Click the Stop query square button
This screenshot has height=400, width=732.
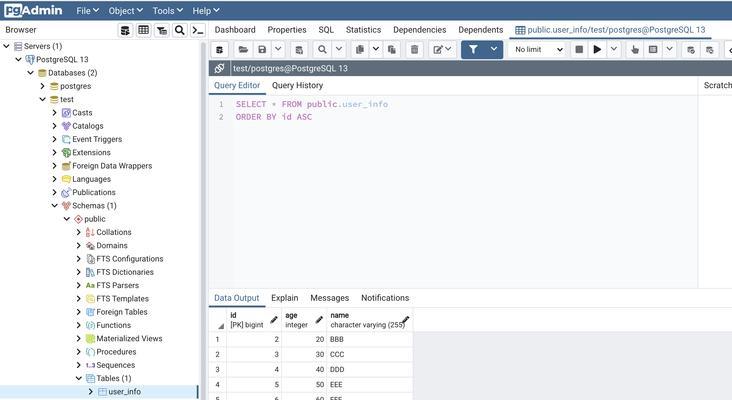tap(579, 49)
